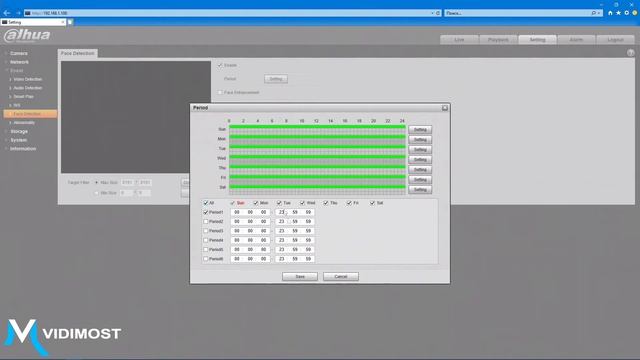Toggle the All days checkbox

(x=206, y=203)
